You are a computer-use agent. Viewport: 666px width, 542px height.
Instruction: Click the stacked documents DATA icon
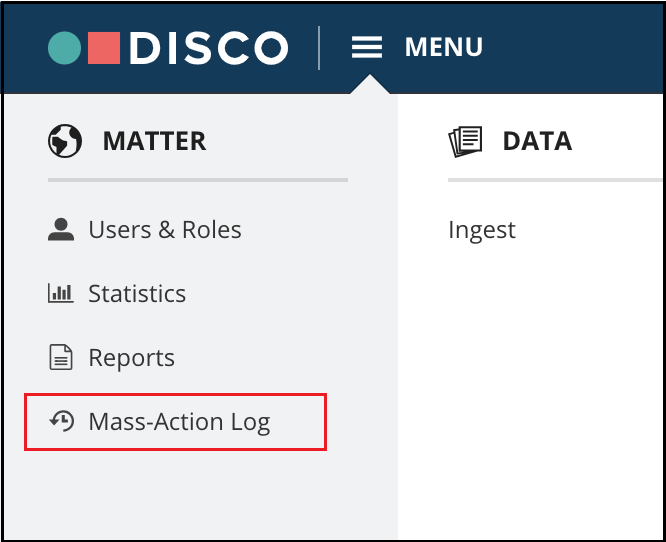click(x=465, y=141)
